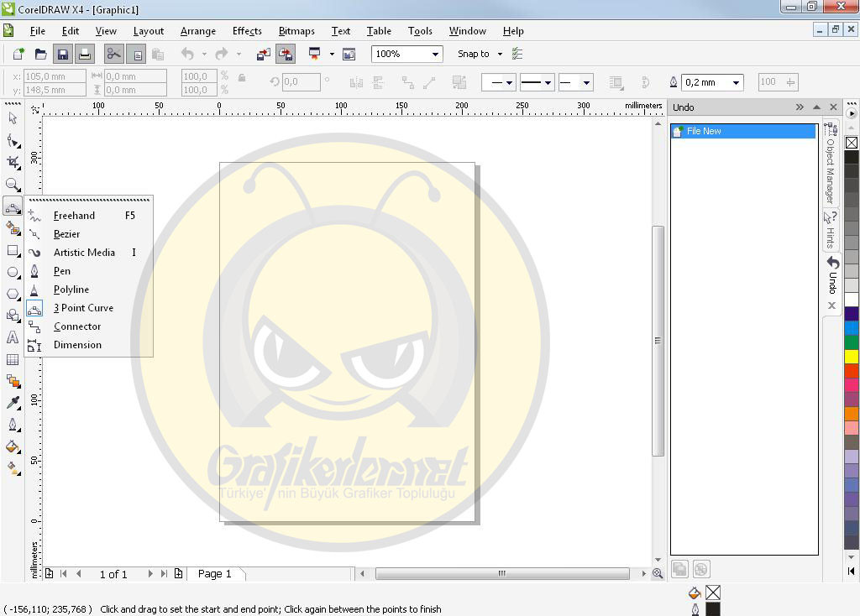Viewport: 860px width, 616px height.
Task: Click the add page button before page 1
Action: point(50,574)
